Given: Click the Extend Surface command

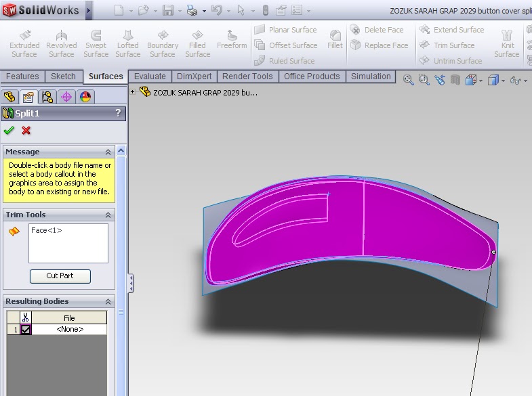Looking at the screenshot, I should [451, 30].
